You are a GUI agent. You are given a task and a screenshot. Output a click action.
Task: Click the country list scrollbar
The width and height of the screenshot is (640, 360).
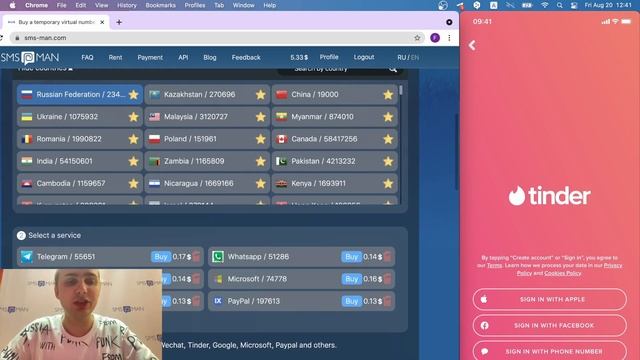tap(401, 90)
